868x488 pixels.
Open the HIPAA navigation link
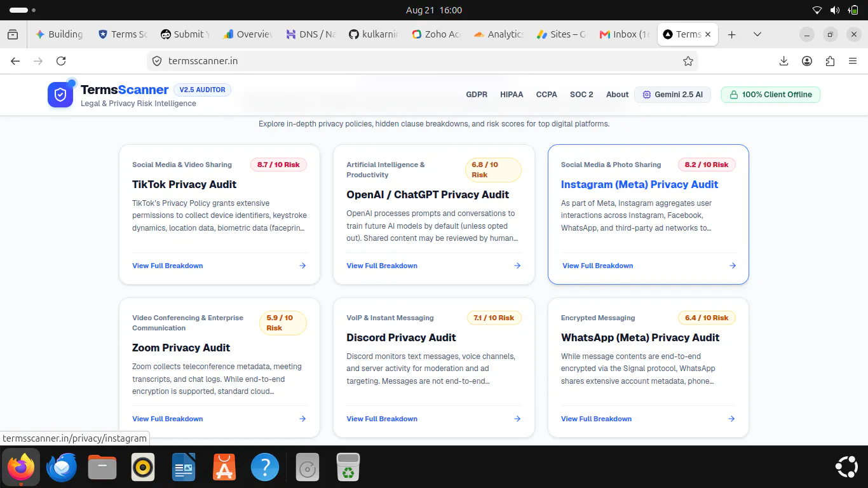[x=512, y=95]
